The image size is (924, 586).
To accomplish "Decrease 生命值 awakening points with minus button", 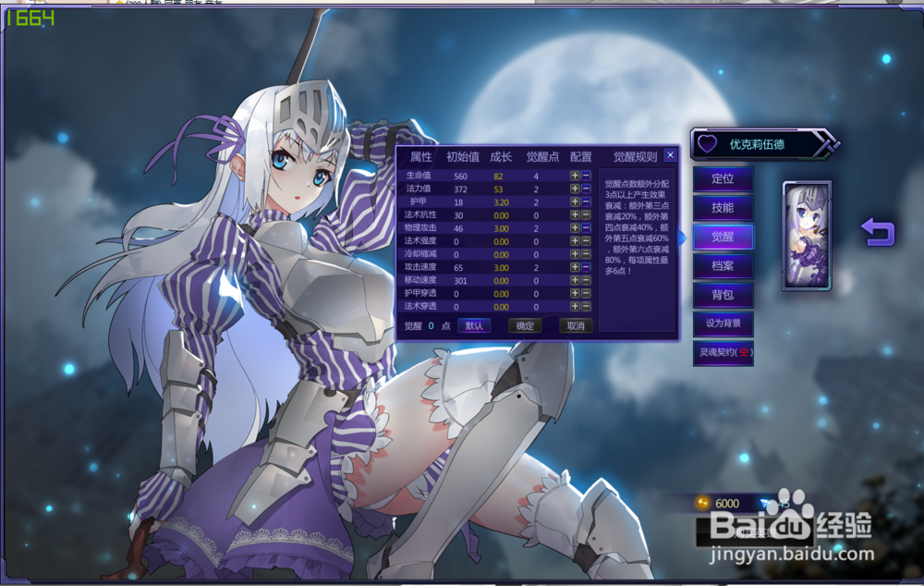I will (x=586, y=176).
